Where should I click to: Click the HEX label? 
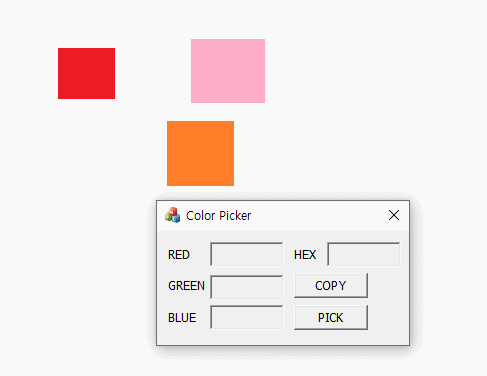305,255
